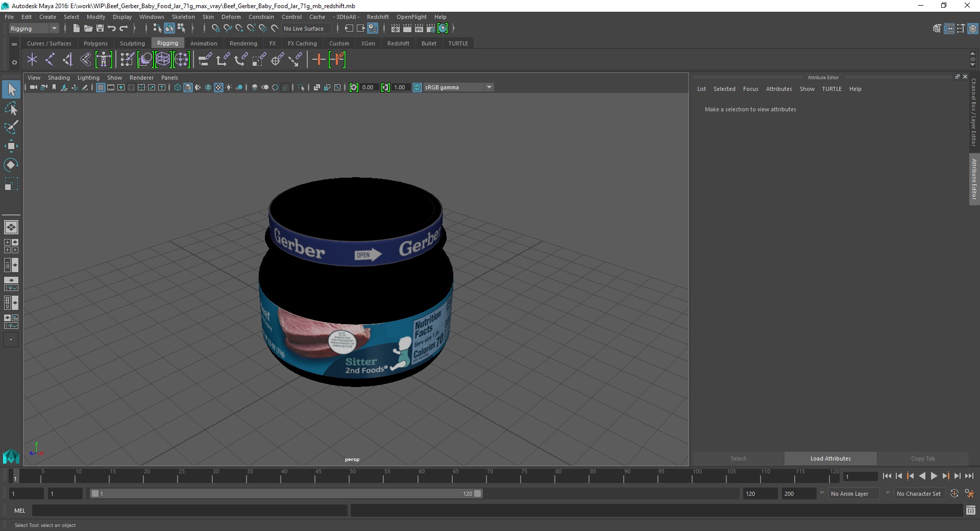This screenshot has width=980, height=531.
Task: Click the Orient Constraint shelf icon
Action: point(240,60)
